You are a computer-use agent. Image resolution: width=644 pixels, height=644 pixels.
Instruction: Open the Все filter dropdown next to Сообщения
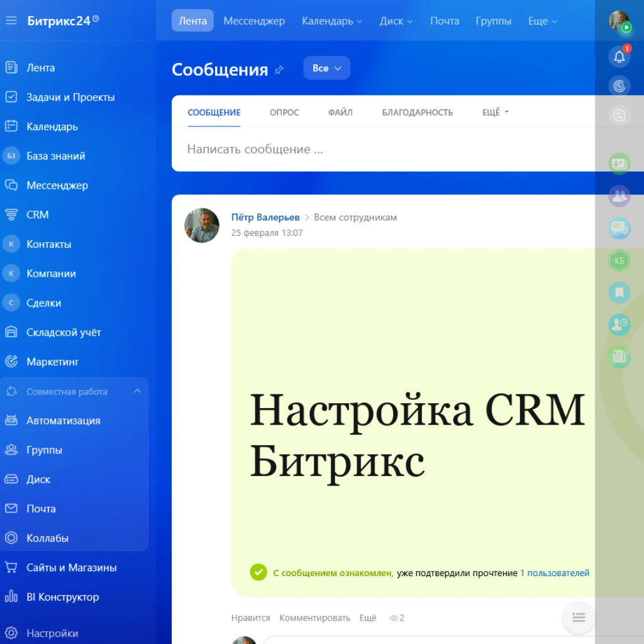click(326, 67)
